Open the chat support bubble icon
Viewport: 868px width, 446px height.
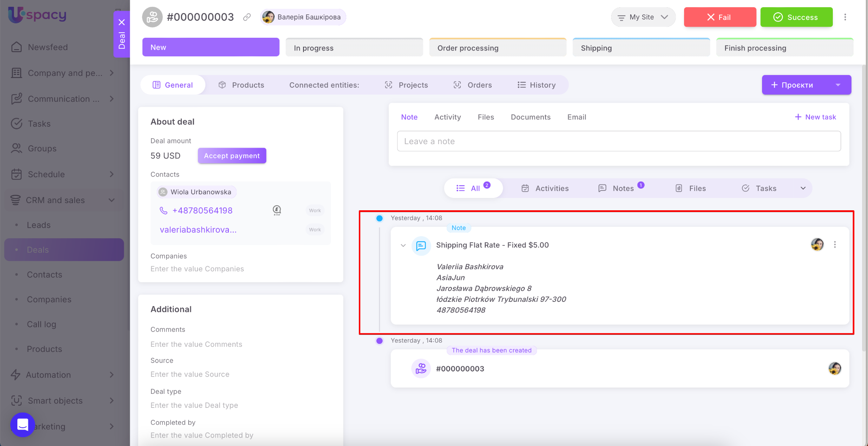click(x=22, y=424)
